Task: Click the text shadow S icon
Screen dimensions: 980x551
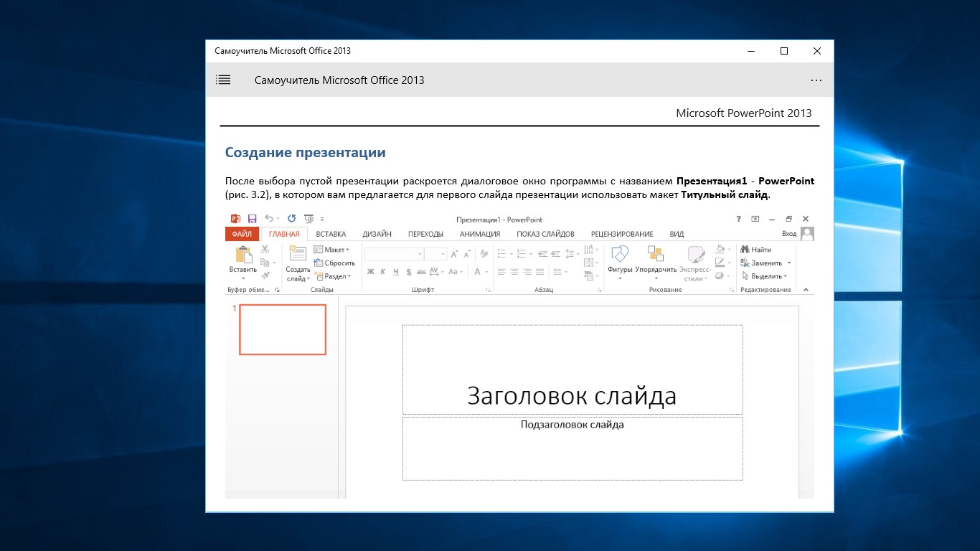Action: tap(408, 272)
